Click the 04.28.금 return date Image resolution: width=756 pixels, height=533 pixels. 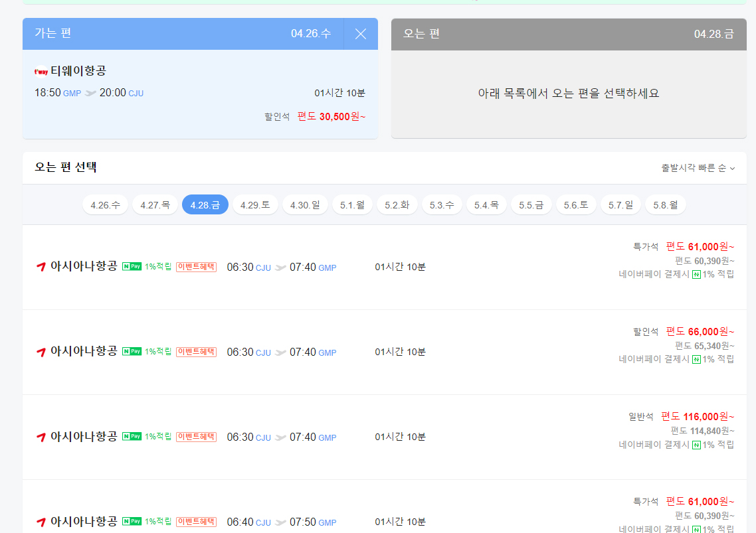pos(713,35)
